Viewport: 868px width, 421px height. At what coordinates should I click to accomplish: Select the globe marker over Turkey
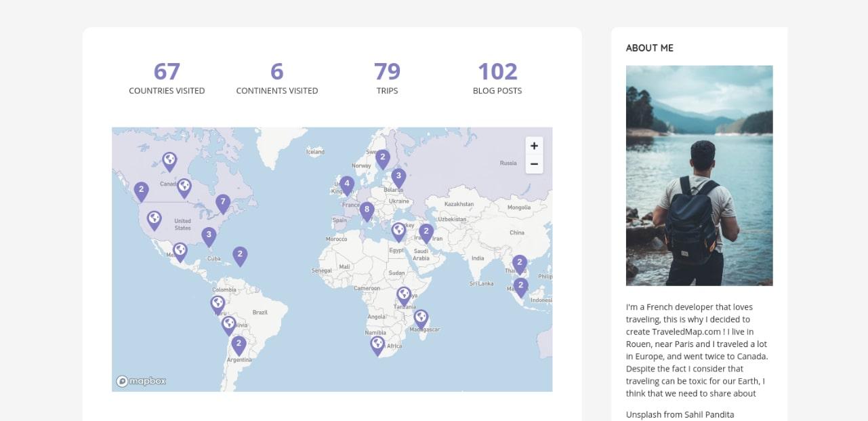pyautogui.click(x=398, y=230)
